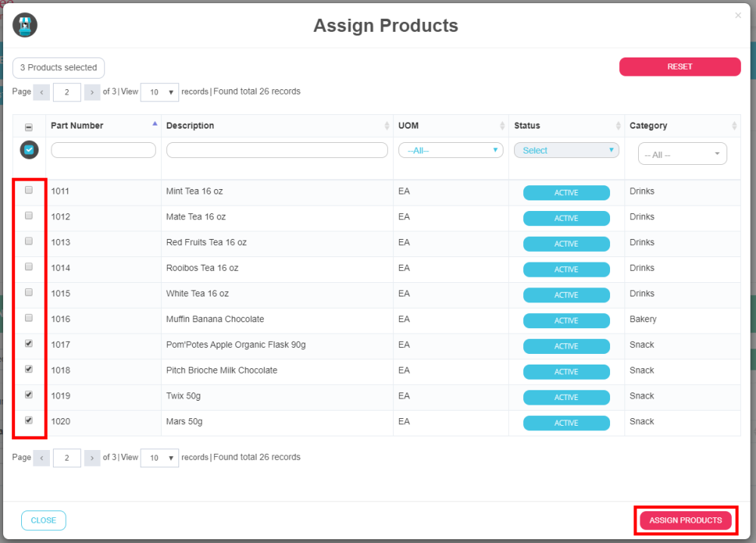Go to next page using bottom arrow

click(x=92, y=458)
